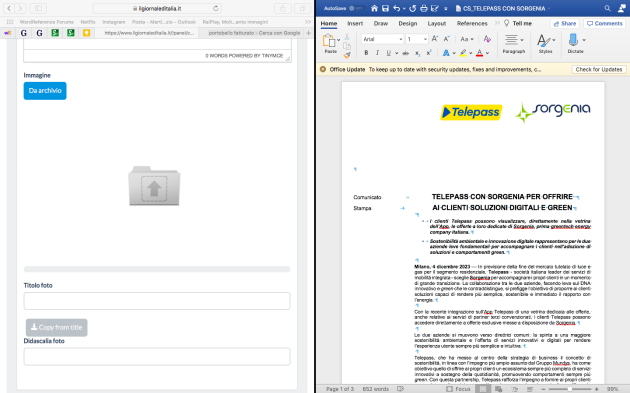630x393 pixels.
Task: Toggle Safari sidebar view
Action: [38, 8]
